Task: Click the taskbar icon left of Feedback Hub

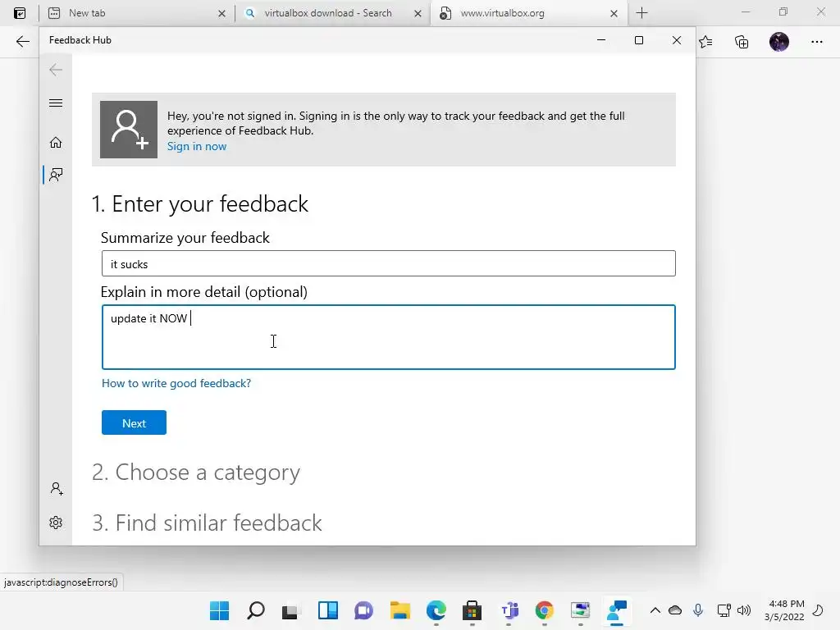Action: coord(580,610)
